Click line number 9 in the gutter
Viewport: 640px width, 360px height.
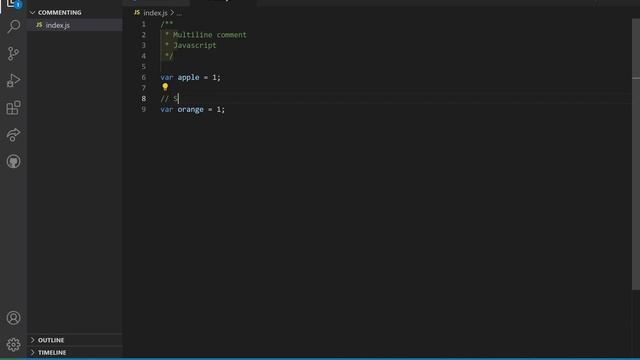144,109
